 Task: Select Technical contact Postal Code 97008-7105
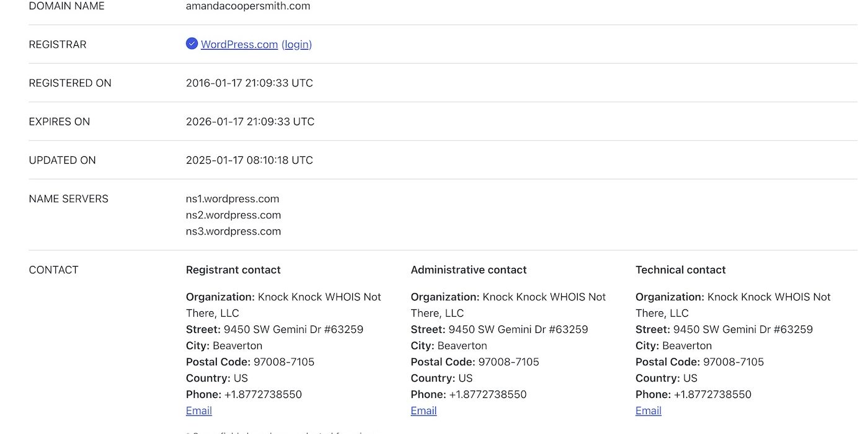[x=700, y=361]
